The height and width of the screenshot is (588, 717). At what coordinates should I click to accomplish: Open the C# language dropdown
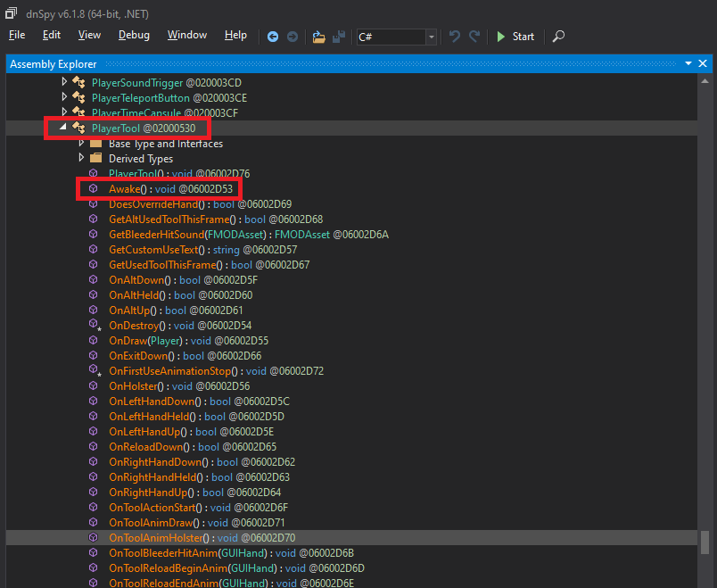click(431, 37)
